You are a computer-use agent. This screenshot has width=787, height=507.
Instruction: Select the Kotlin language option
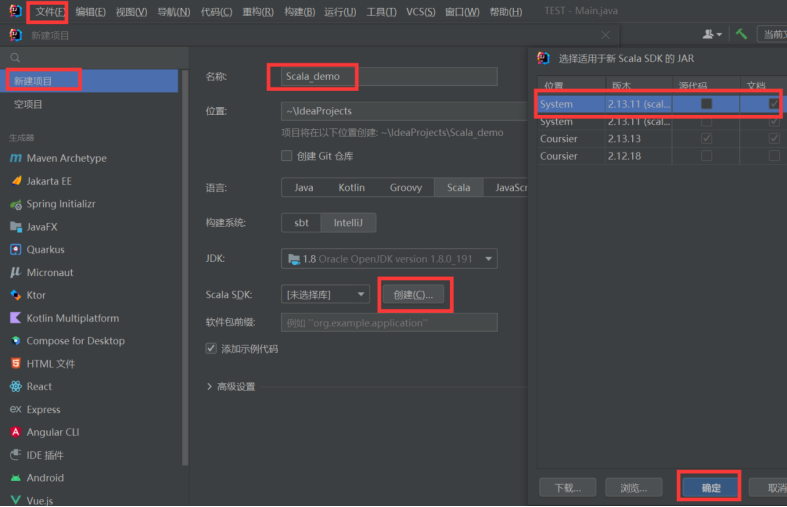tap(351, 187)
